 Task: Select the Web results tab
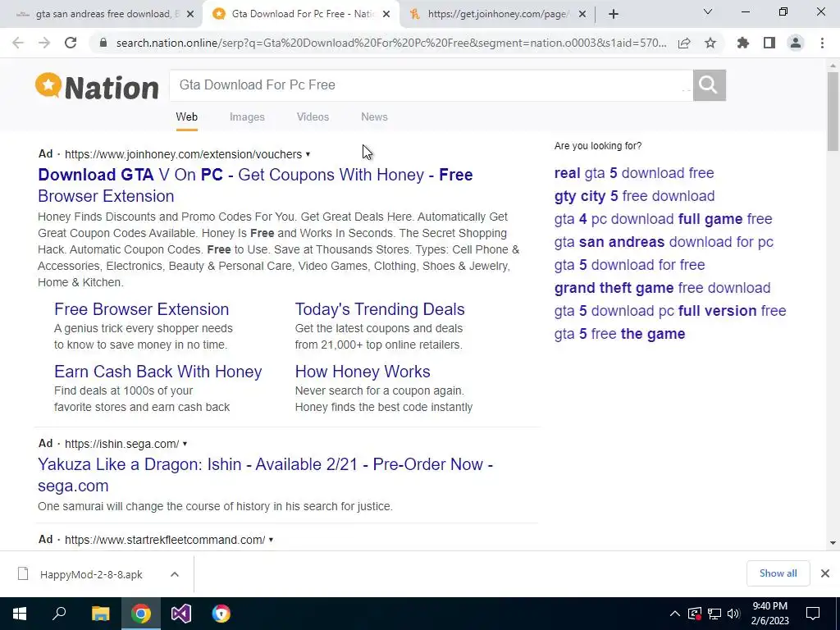[186, 116]
